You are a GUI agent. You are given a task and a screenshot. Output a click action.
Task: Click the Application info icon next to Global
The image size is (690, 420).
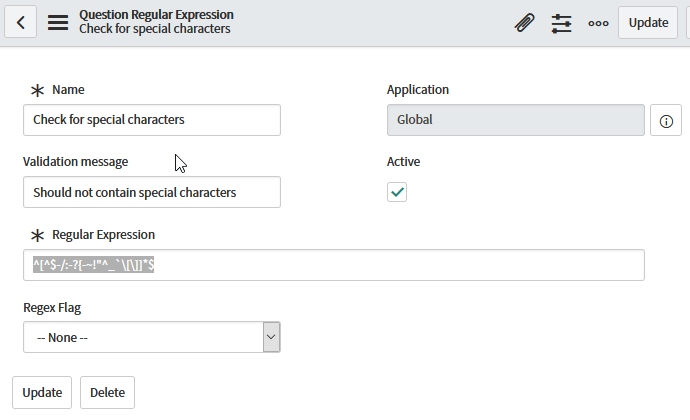click(666, 120)
